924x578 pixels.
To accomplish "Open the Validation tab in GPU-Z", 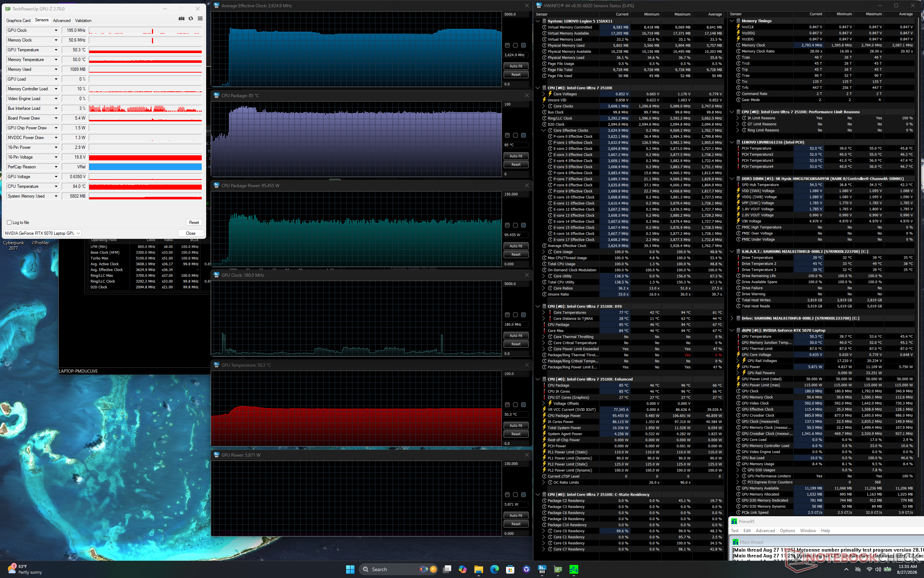I will (x=83, y=21).
